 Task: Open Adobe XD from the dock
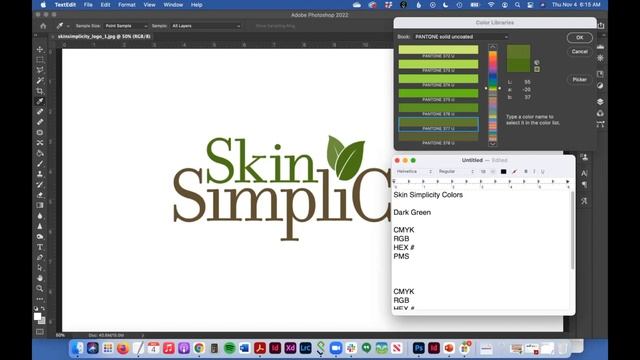tap(290, 348)
